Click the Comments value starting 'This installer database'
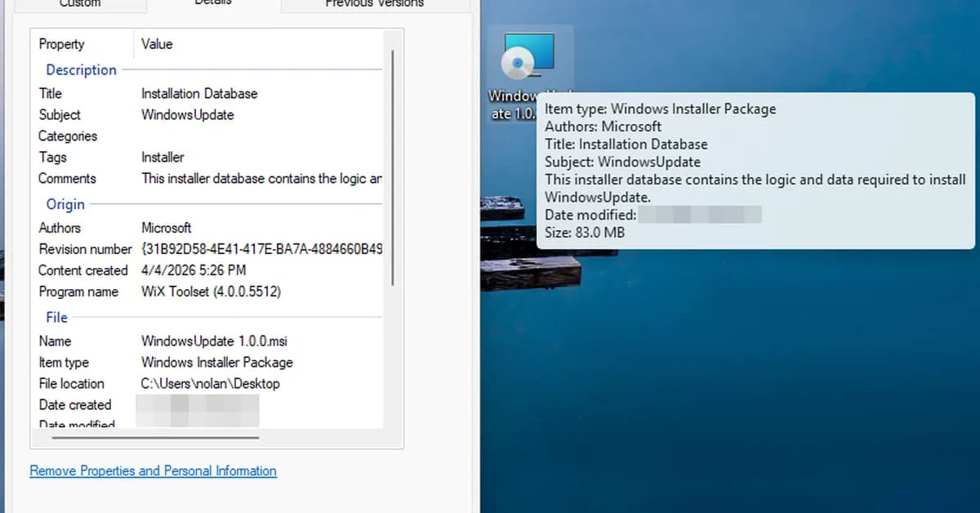Screen dimensions: 980x513 (261, 178)
